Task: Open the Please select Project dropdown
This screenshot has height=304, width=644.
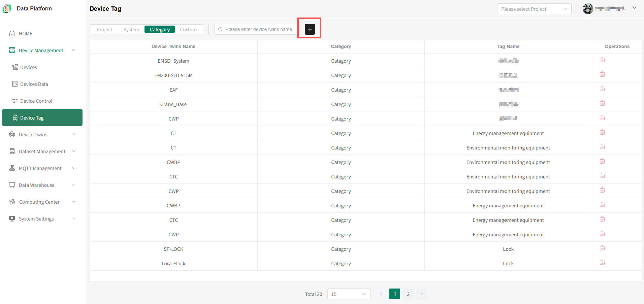Action: [534, 9]
